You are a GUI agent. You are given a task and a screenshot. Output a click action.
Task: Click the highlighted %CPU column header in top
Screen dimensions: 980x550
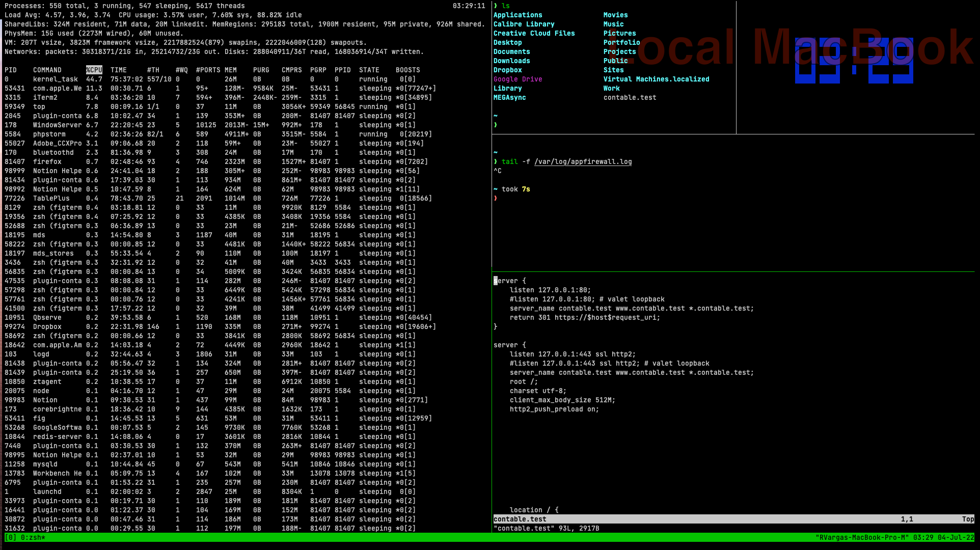(x=94, y=70)
